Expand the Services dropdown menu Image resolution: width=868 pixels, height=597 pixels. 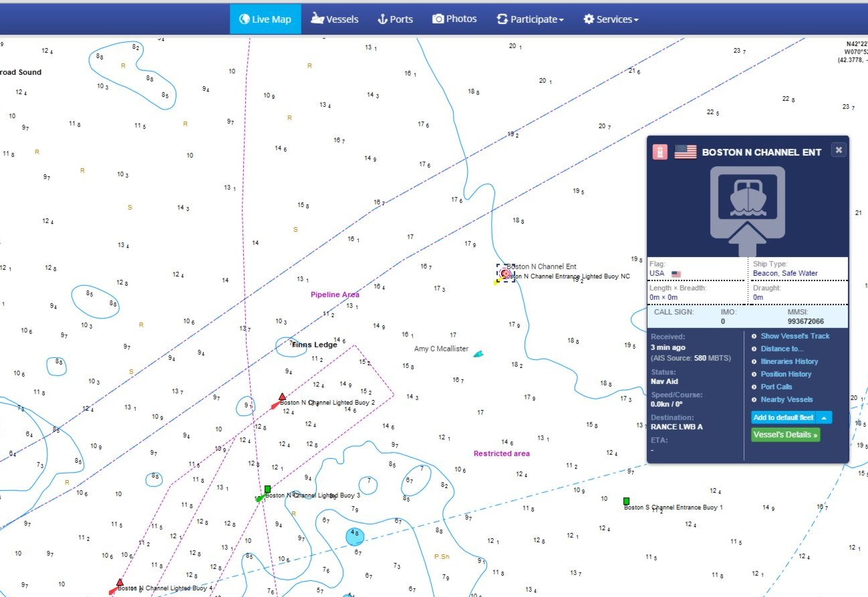tap(611, 19)
